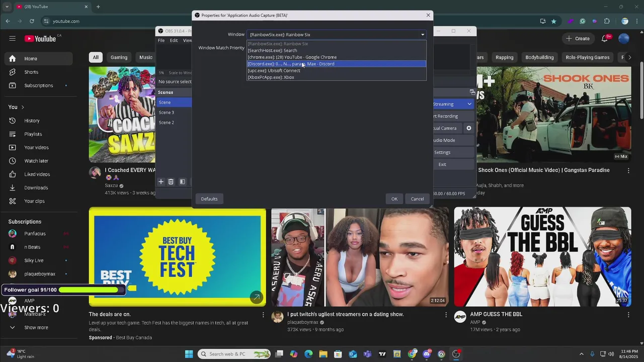Screen dimensions: 644x362
Task: Bookmark page with Chrome star icon
Action: click(x=554, y=21)
